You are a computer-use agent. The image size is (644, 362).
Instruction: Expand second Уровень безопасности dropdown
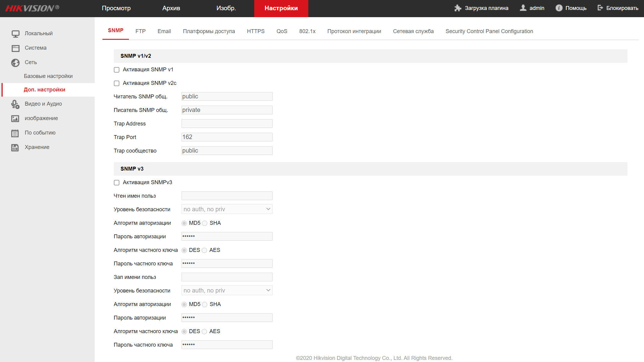[x=227, y=290]
